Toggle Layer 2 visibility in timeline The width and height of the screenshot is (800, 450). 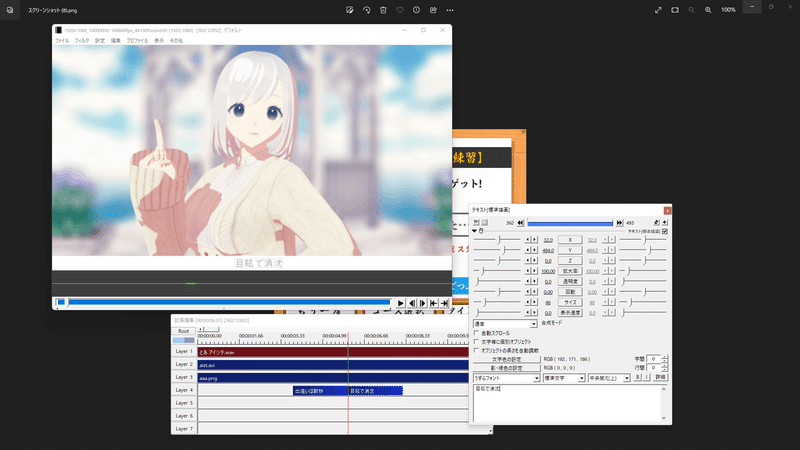point(184,364)
